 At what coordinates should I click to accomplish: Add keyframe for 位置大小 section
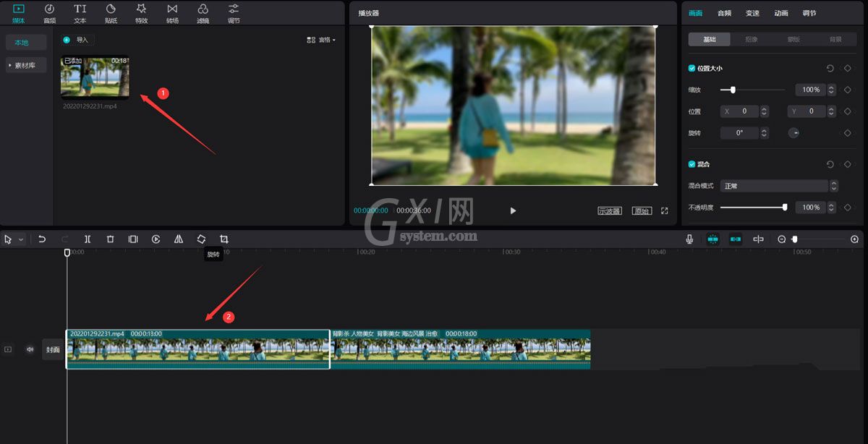[848, 68]
